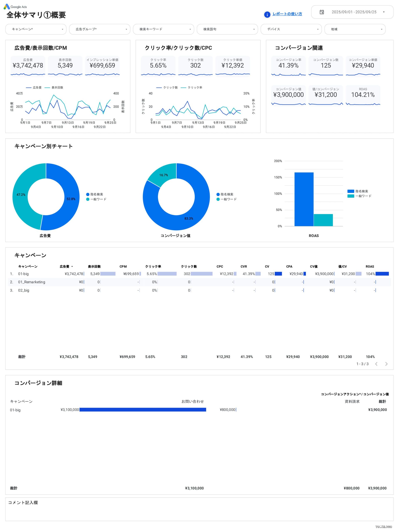
Task: Go to next page of campaign table
Action: click(x=386, y=364)
